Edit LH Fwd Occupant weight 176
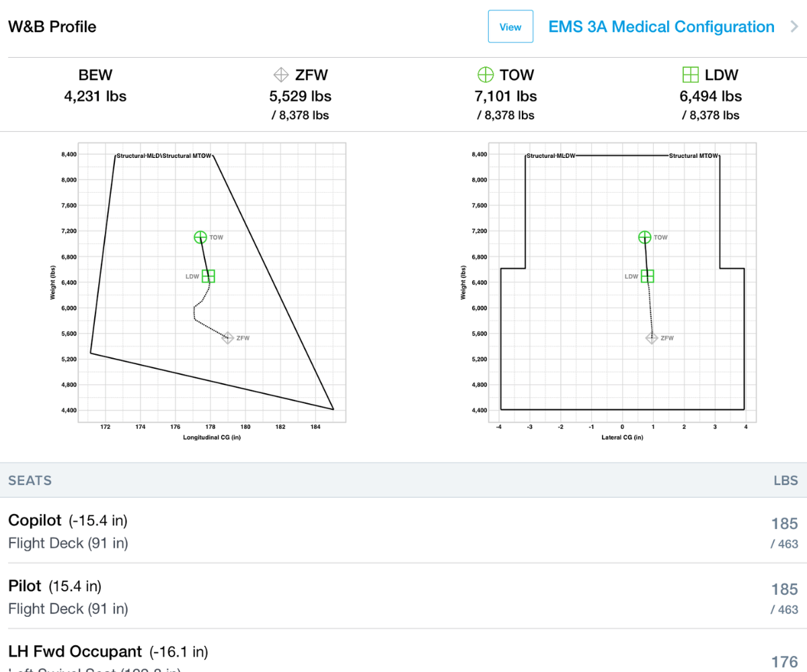807x672 pixels. 784,661
